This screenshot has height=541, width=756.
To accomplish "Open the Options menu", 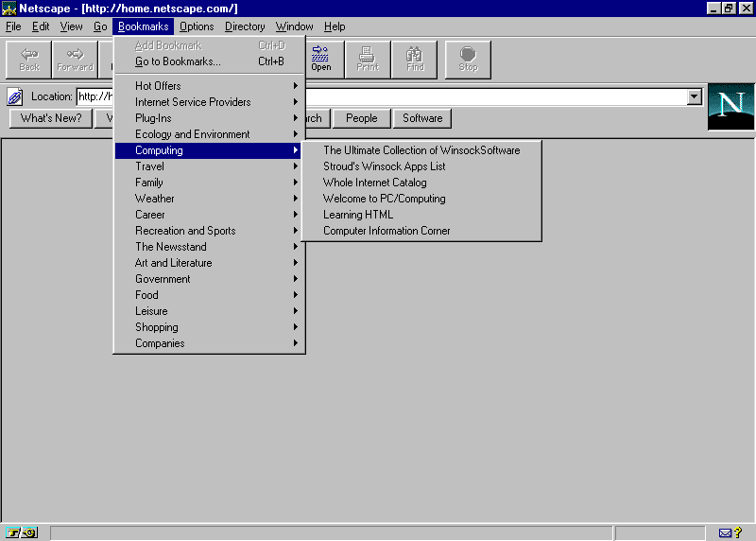I will [197, 26].
